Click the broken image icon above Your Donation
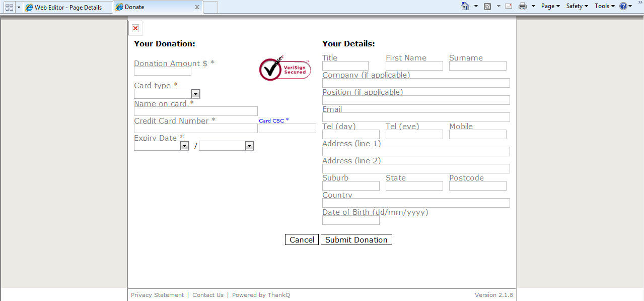The image size is (644, 301). click(135, 28)
